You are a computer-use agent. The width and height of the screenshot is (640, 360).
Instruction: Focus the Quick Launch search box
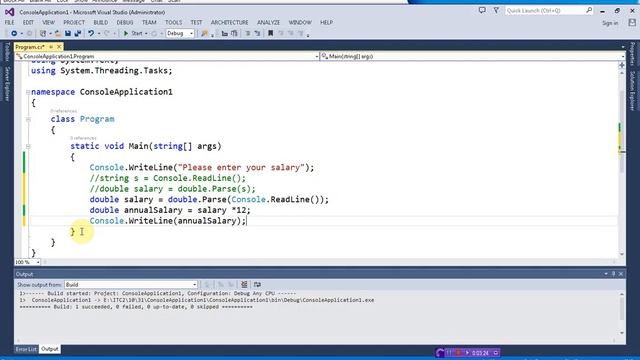pyautogui.click(x=549, y=11)
